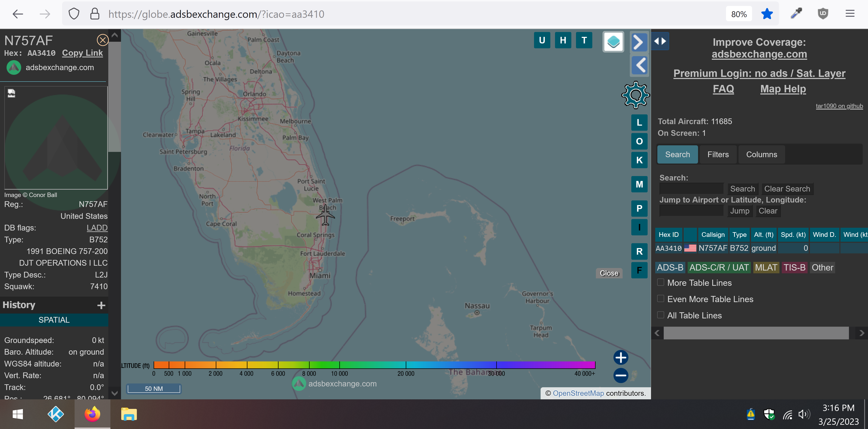
Task: Close the N757AF aircraft info panel
Action: (102, 40)
